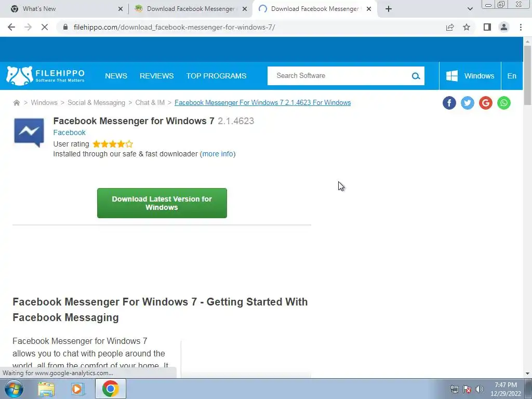Open Facebook developer link
532x399 pixels.
(x=69, y=132)
